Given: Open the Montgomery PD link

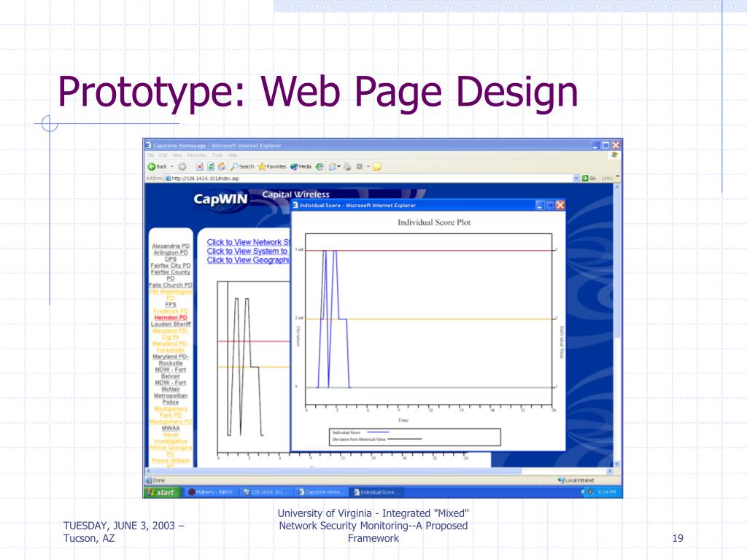Looking at the screenshot, I should (171, 422).
